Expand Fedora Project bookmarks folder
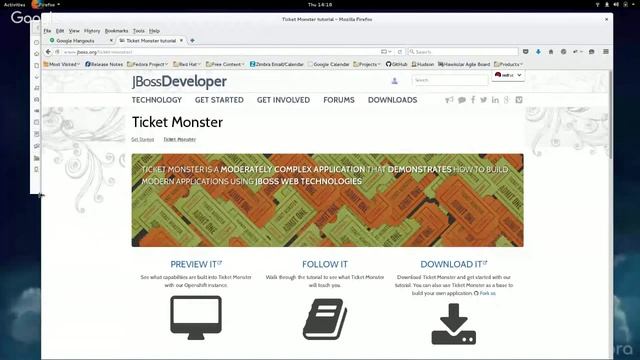This screenshot has width=640, height=360. point(147,64)
